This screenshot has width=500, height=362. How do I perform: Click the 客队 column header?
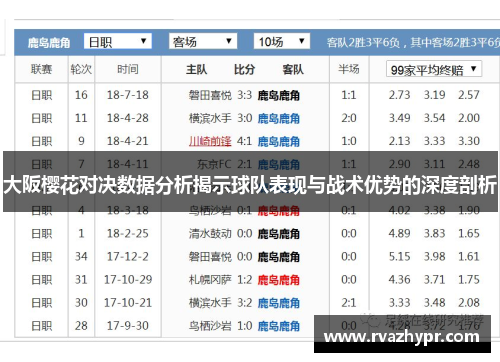click(x=293, y=69)
